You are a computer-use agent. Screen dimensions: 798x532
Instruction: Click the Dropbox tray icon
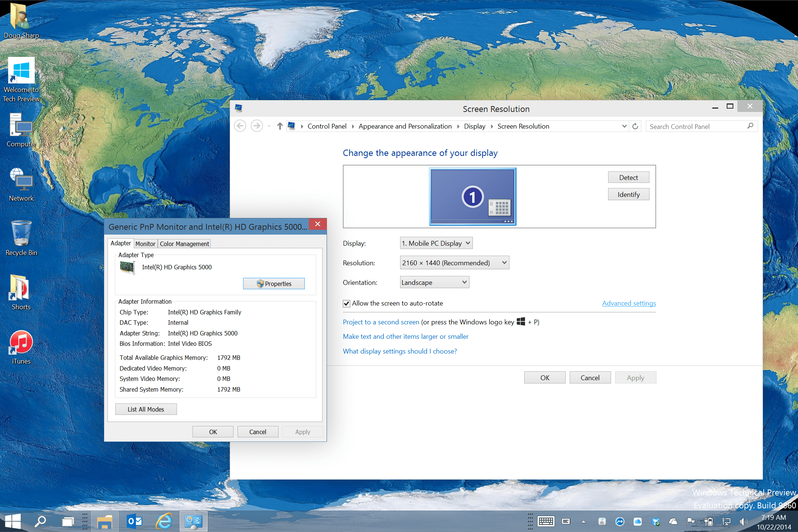(655, 521)
